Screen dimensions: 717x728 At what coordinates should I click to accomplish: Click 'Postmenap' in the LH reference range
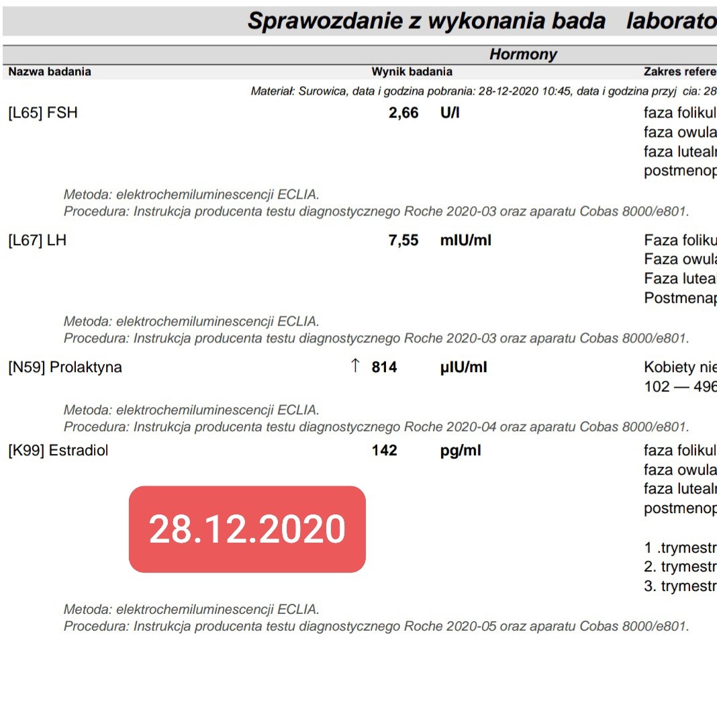[680, 298]
